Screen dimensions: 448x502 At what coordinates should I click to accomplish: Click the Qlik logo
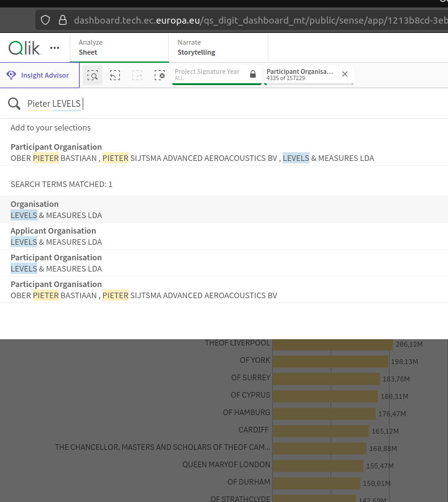[24, 48]
